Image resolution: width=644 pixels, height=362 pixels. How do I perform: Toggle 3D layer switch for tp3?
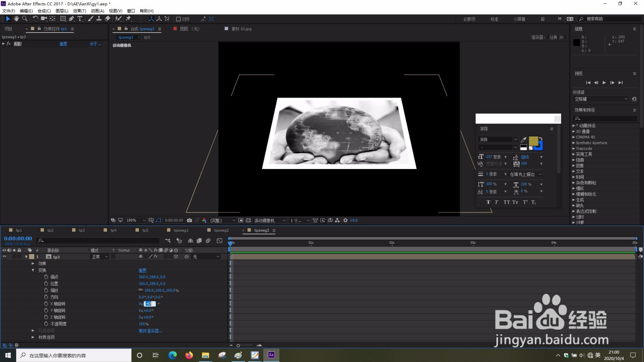(176, 257)
